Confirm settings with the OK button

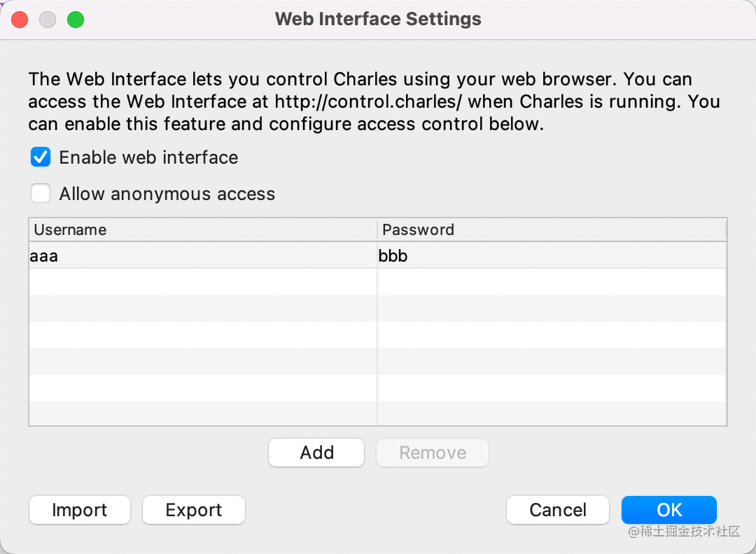click(x=669, y=510)
